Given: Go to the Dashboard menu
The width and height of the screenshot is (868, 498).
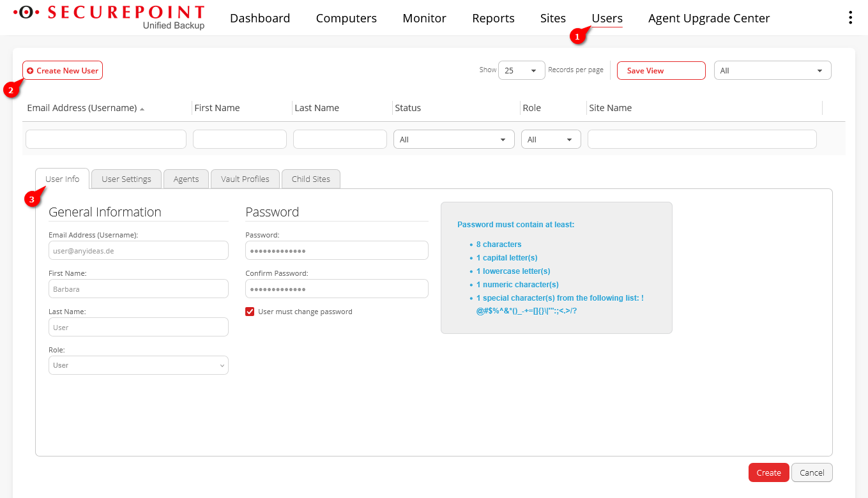Looking at the screenshot, I should [260, 19].
